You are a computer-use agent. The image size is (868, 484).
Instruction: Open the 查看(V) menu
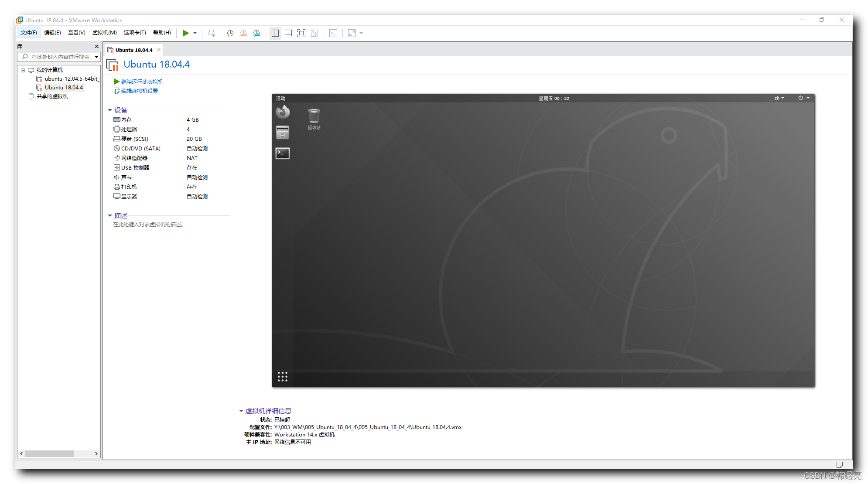point(77,33)
